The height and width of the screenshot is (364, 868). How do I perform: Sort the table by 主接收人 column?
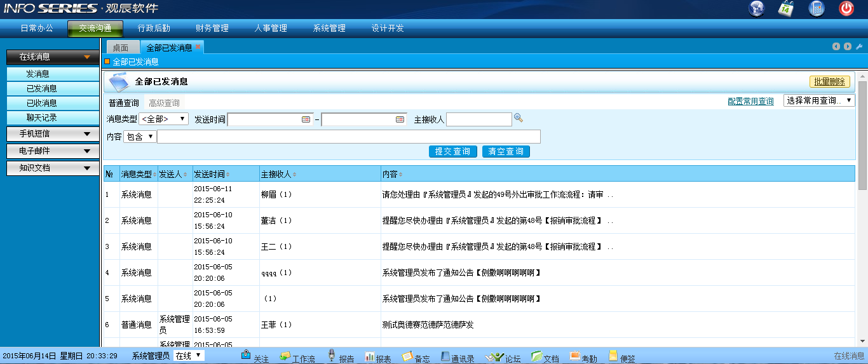278,174
